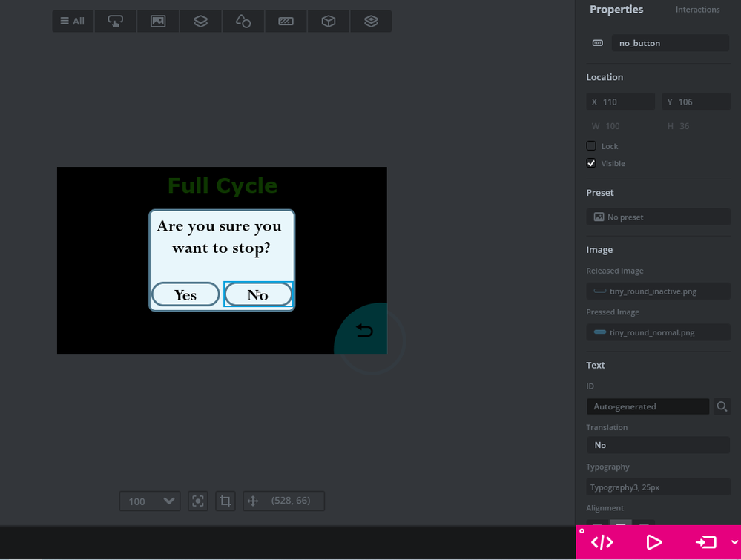Viewport: 741px width, 560px height.
Task: Open the Images widget category
Action: [158, 22]
